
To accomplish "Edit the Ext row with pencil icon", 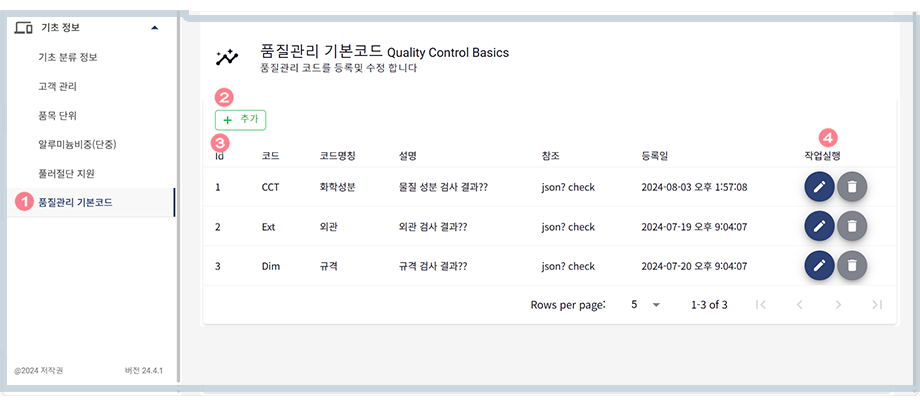I will [x=819, y=226].
